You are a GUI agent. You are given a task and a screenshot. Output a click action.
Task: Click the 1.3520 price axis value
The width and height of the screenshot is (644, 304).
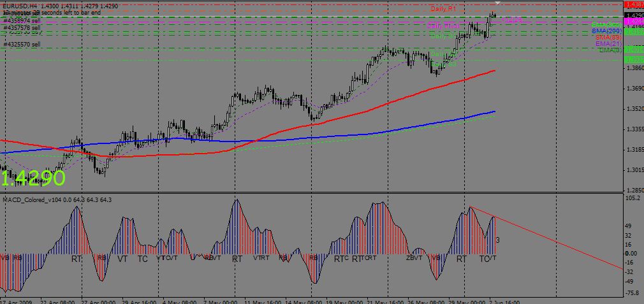(x=634, y=109)
